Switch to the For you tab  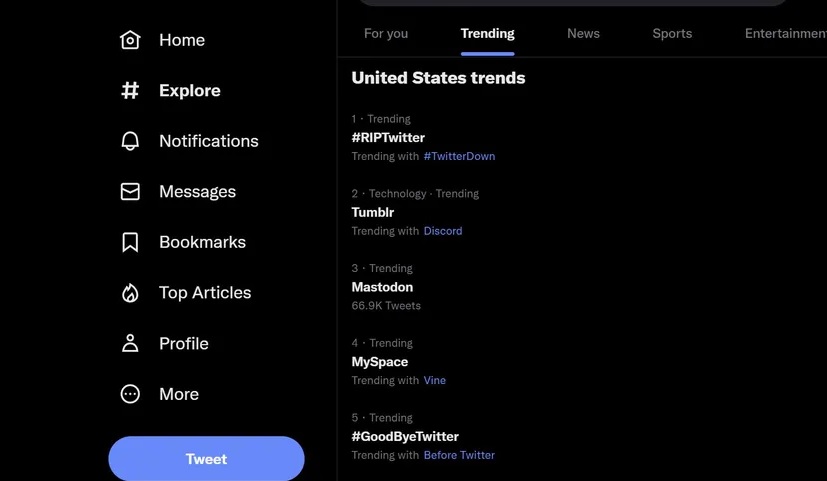click(386, 33)
